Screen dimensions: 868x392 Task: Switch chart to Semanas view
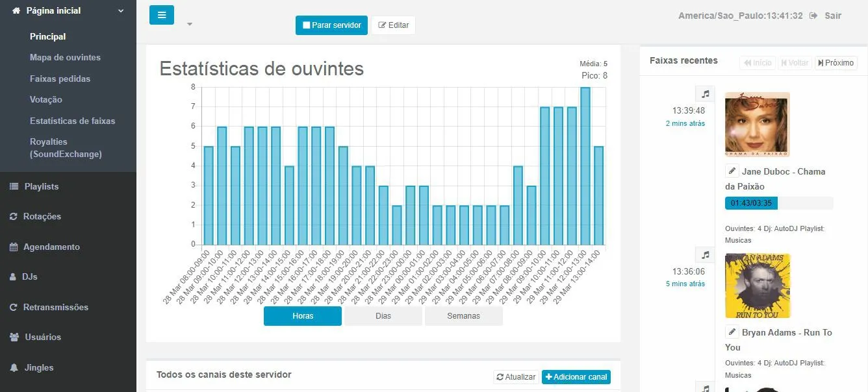click(463, 316)
